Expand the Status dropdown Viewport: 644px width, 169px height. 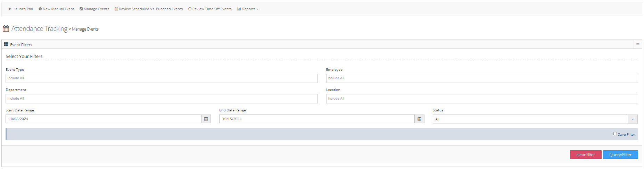pos(633,119)
